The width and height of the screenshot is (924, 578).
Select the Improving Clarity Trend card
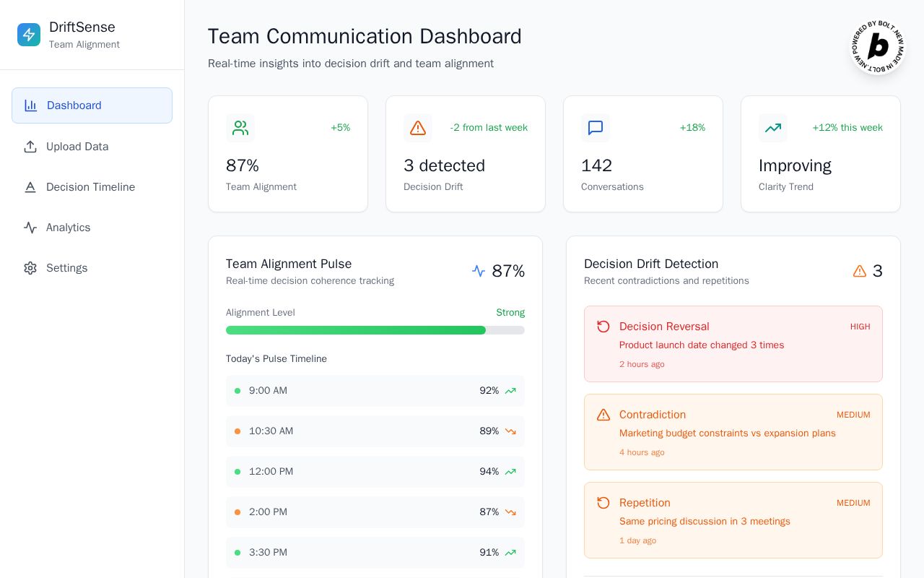[821, 154]
